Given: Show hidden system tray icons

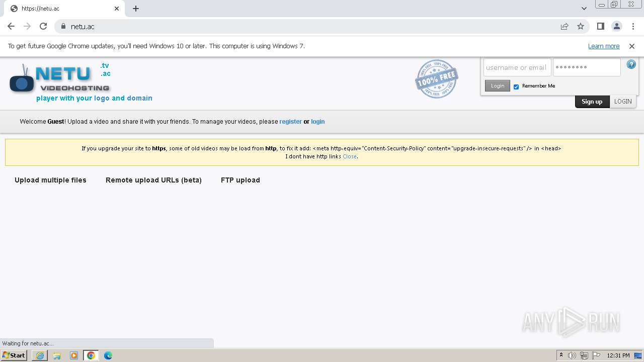Looking at the screenshot, I should (561, 355).
